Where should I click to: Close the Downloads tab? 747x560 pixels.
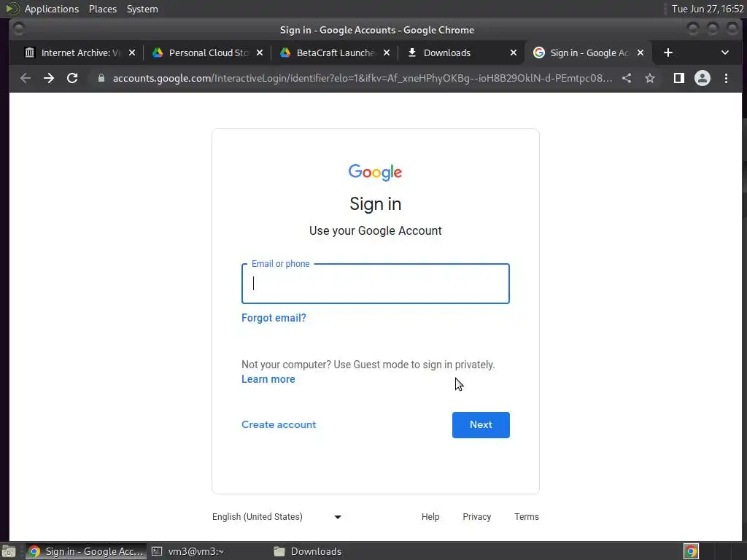point(514,52)
